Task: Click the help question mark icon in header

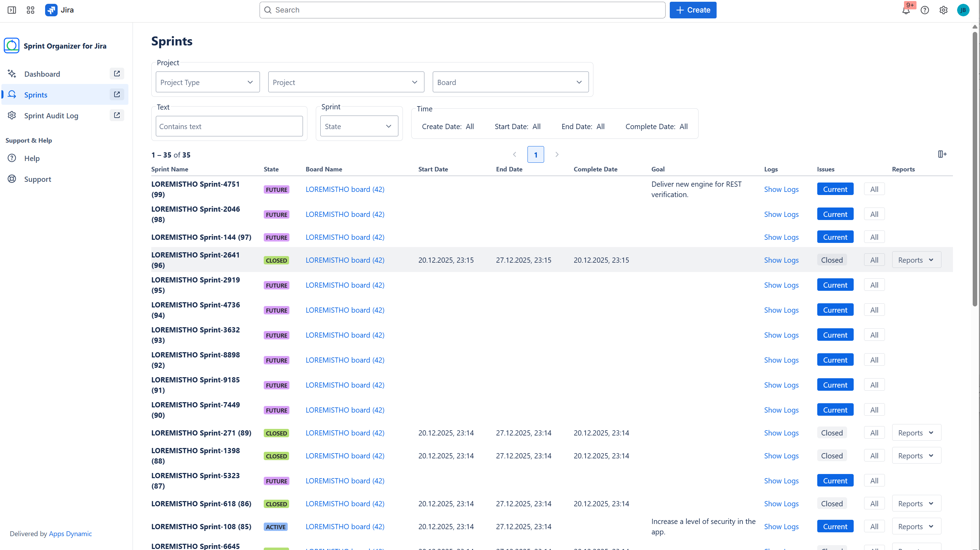Action: click(924, 10)
